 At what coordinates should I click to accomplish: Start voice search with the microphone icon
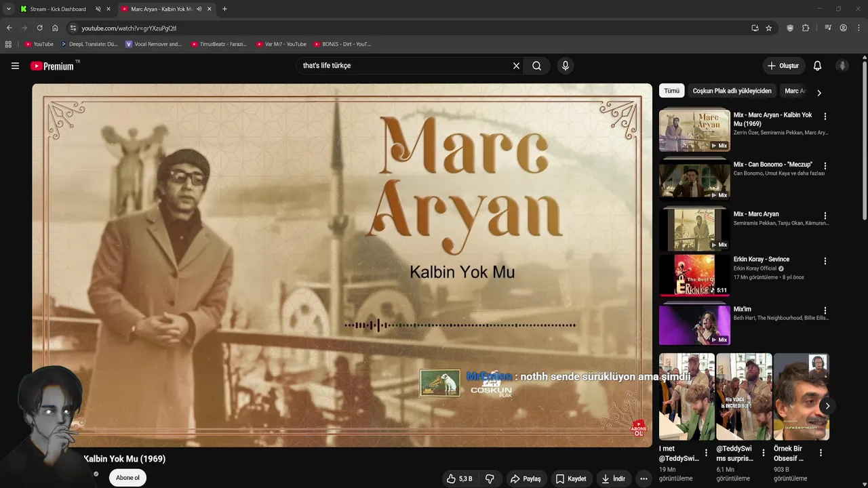566,66
